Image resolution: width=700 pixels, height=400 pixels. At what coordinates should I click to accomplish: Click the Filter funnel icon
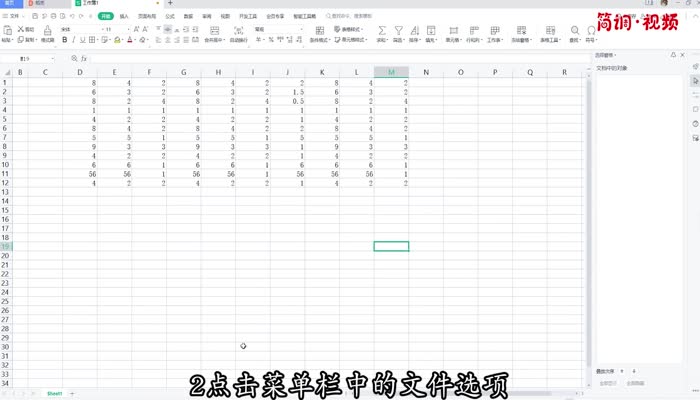[398, 31]
